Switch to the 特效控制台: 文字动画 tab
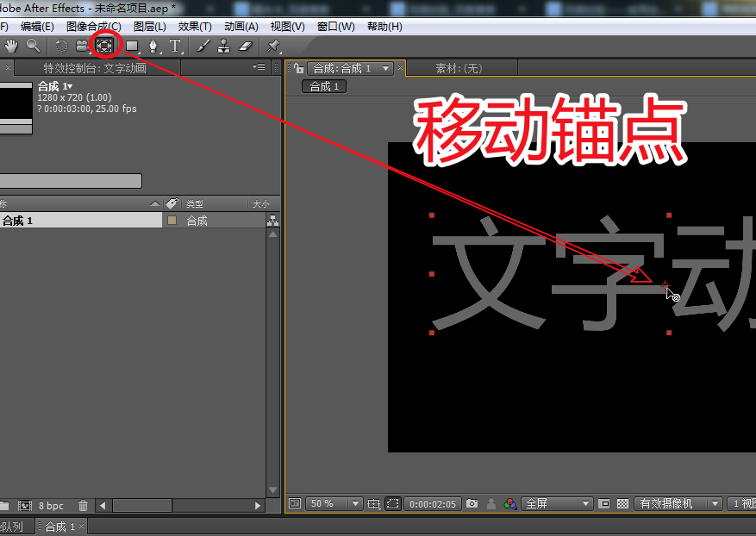 point(95,68)
